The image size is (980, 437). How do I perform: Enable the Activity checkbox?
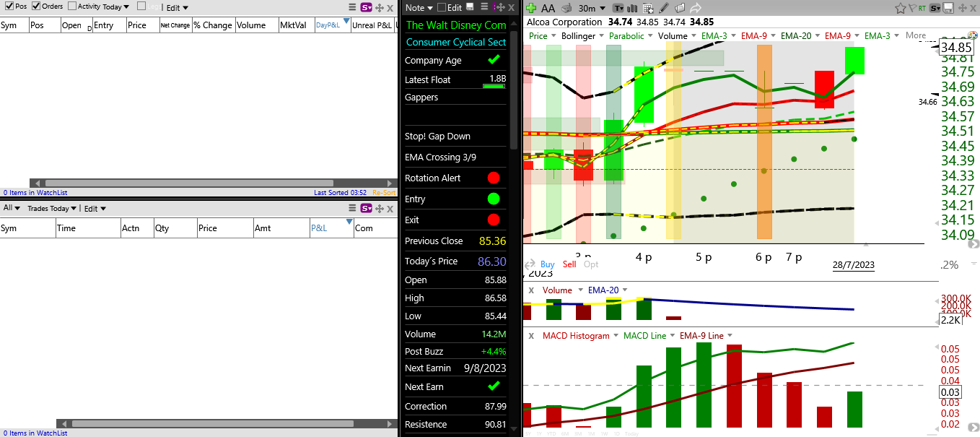71,7
